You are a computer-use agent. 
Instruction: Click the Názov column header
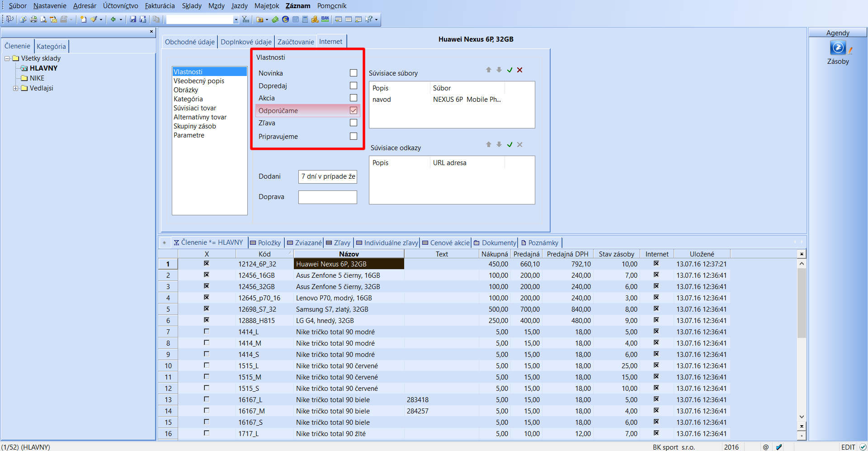tap(349, 254)
